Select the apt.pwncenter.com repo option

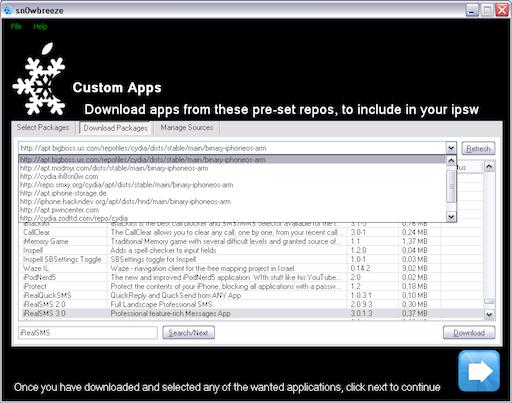click(232, 210)
